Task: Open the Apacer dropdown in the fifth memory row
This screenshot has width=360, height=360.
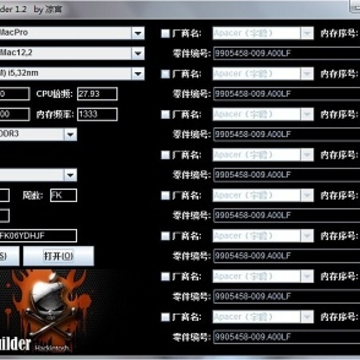Action: coord(263,195)
